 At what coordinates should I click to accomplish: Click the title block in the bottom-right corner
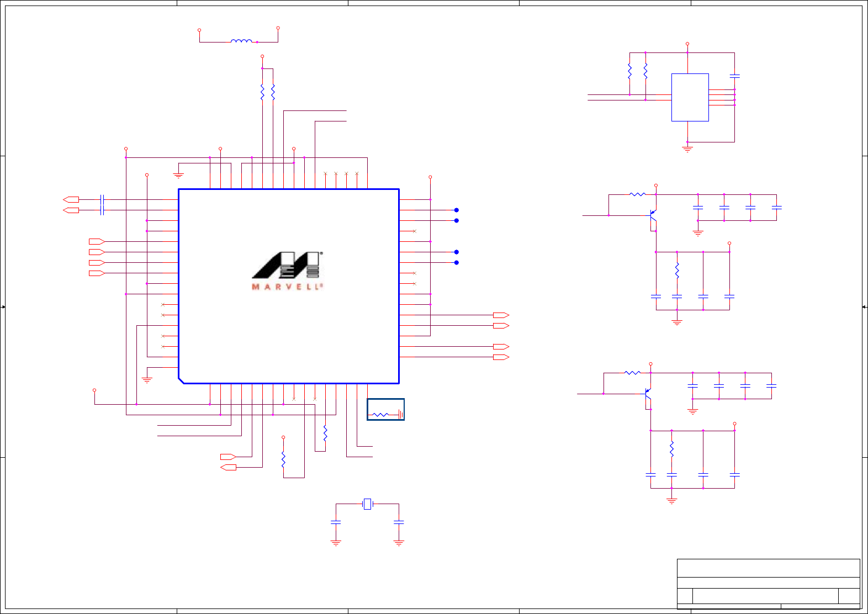point(769,584)
